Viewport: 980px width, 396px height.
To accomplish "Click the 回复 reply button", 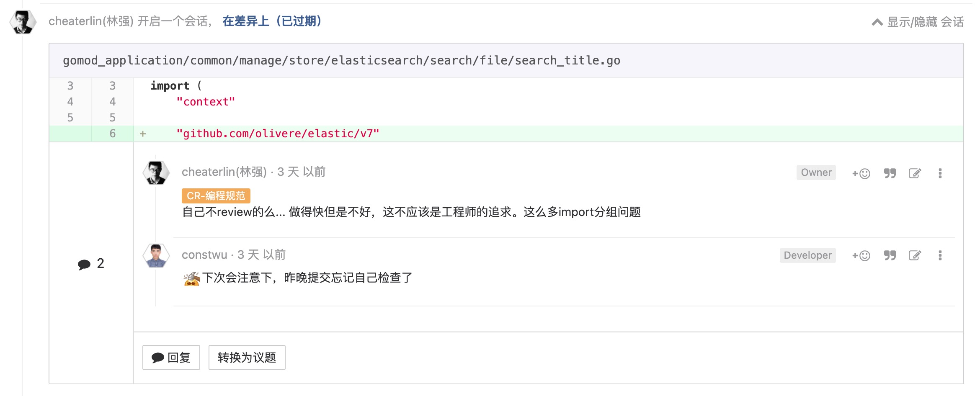I will click(171, 357).
